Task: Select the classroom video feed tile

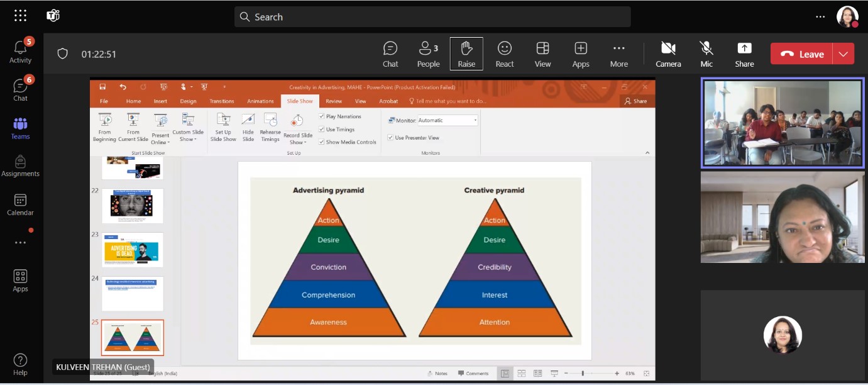Action: [783, 123]
